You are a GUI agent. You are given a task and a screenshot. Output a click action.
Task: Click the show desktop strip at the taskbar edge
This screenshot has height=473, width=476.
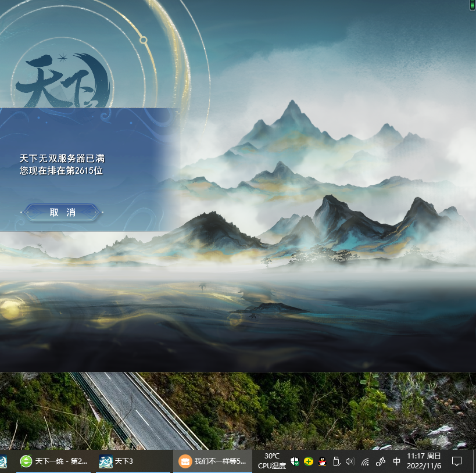pyautogui.click(x=474, y=461)
